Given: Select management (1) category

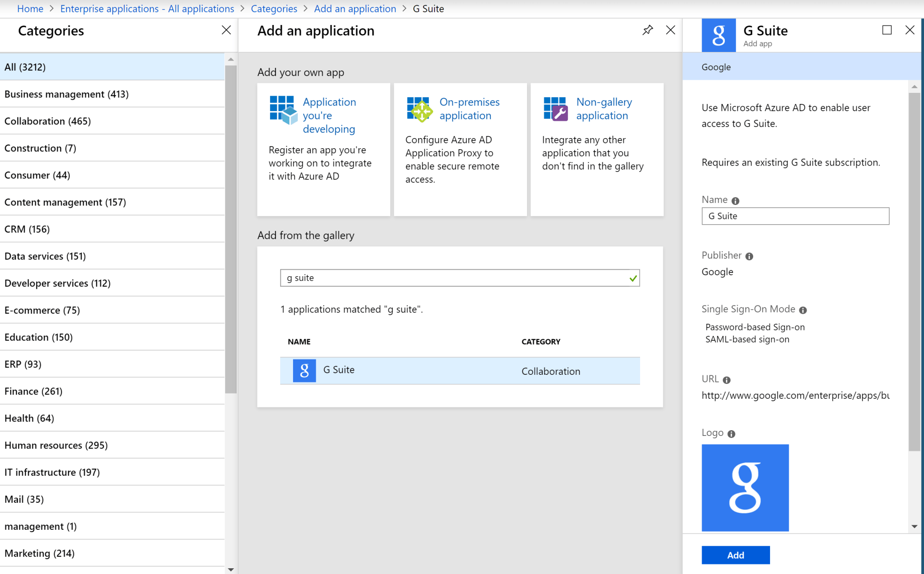Looking at the screenshot, I should pos(112,526).
